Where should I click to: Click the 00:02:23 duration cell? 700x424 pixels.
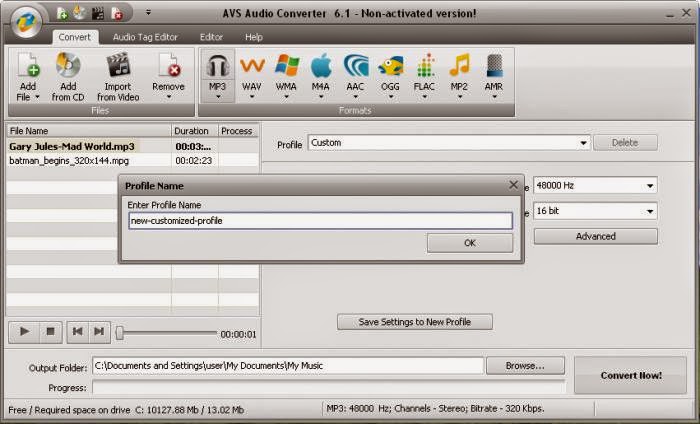coord(194,161)
